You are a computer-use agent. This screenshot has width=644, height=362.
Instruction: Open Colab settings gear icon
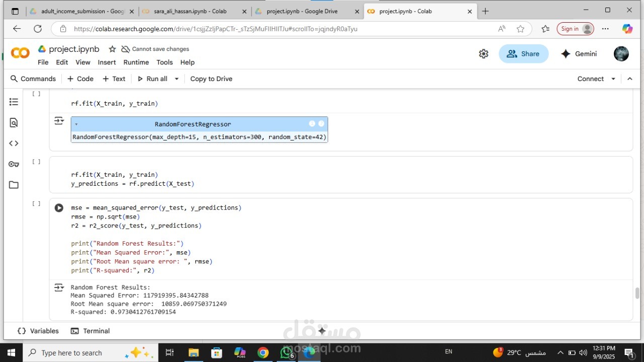pos(484,54)
